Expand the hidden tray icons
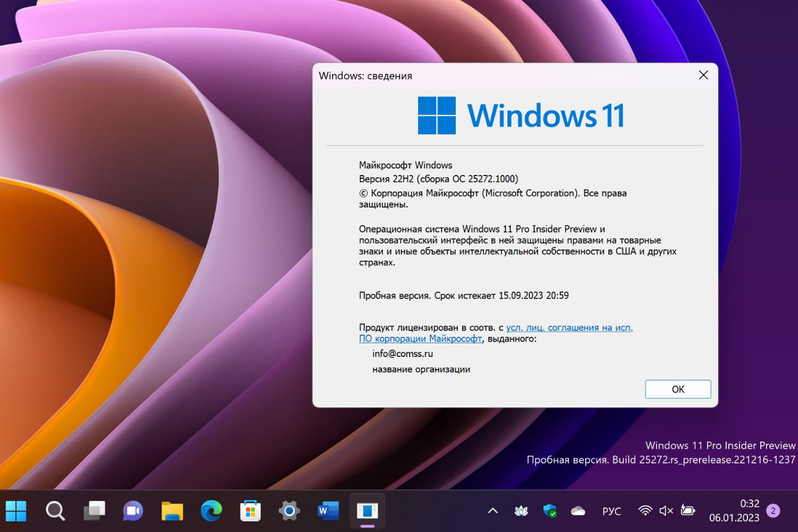The width and height of the screenshot is (798, 532). (x=492, y=511)
